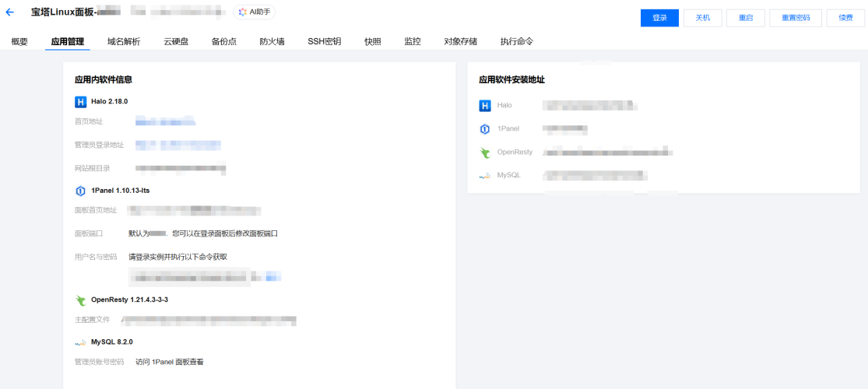868x389 pixels.
Task: Click the 续费 renew button
Action: point(845,18)
